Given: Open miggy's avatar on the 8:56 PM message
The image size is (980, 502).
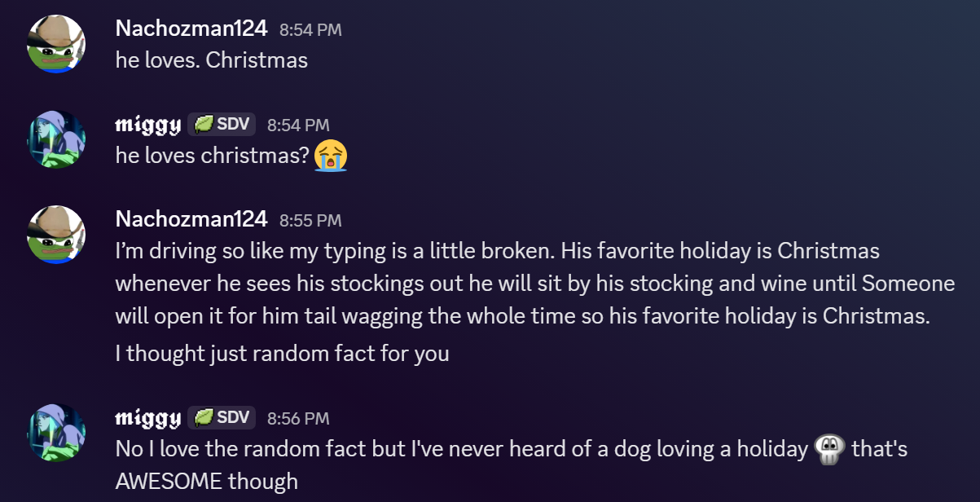Looking at the screenshot, I should (57, 433).
